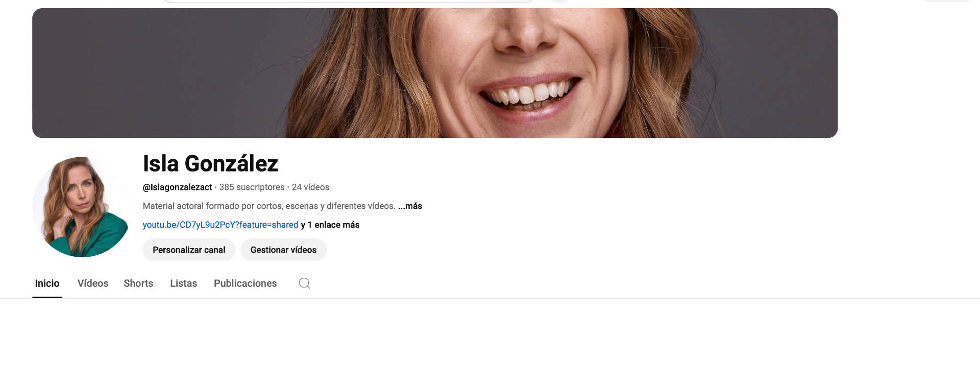The width and height of the screenshot is (980, 365).
Task: Click the Personalizar canal button
Action: click(189, 250)
